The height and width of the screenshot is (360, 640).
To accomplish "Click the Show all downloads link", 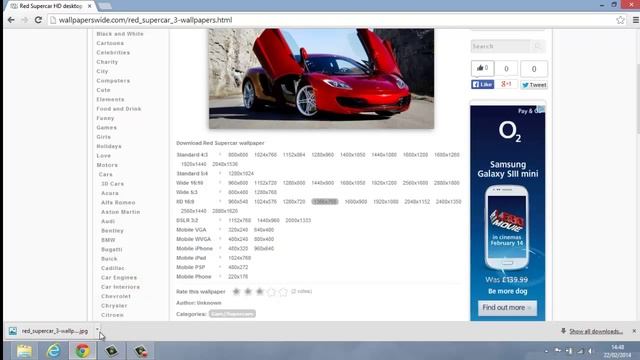I will (x=596, y=331).
